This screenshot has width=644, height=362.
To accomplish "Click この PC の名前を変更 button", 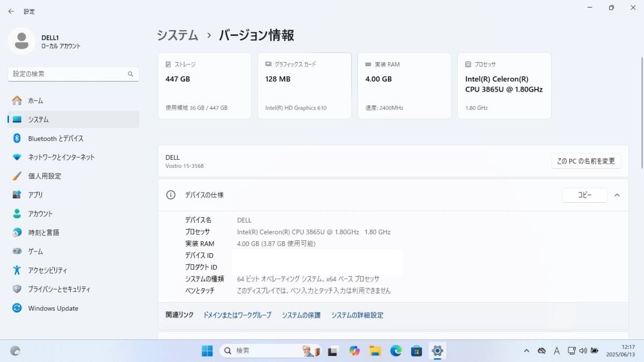I will pos(586,161).
